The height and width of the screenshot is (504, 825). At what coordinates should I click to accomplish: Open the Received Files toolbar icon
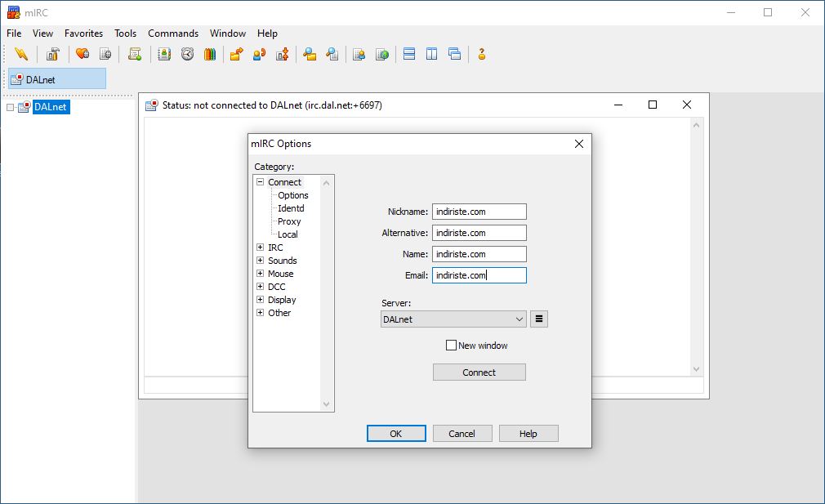click(x=310, y=54)
